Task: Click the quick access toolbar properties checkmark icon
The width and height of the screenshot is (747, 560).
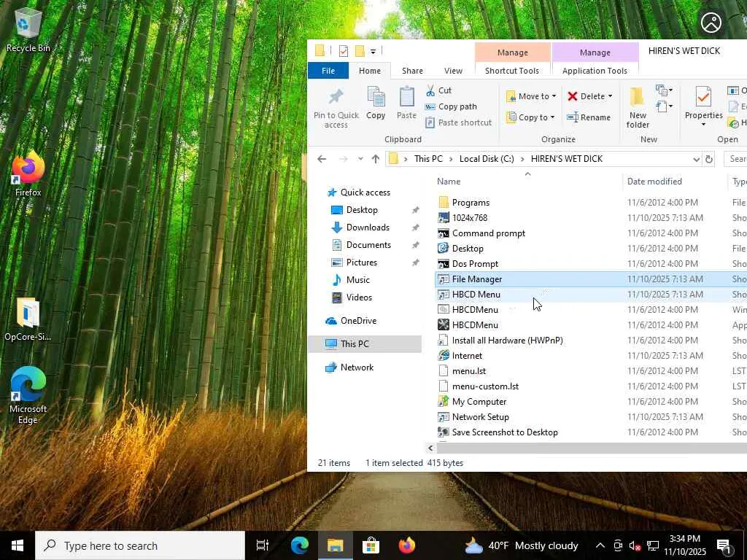Action: (344, 51)
